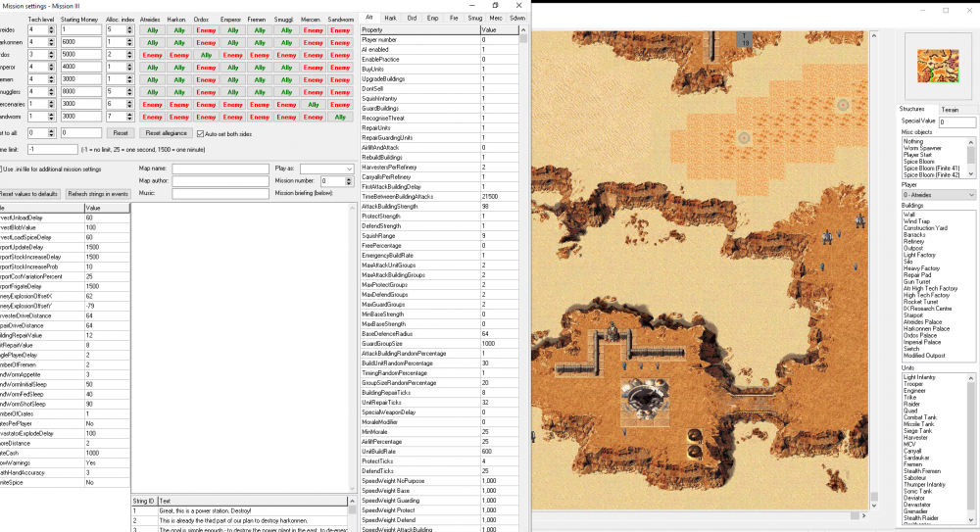Open the Hark AI properties tab

(390, 18)
